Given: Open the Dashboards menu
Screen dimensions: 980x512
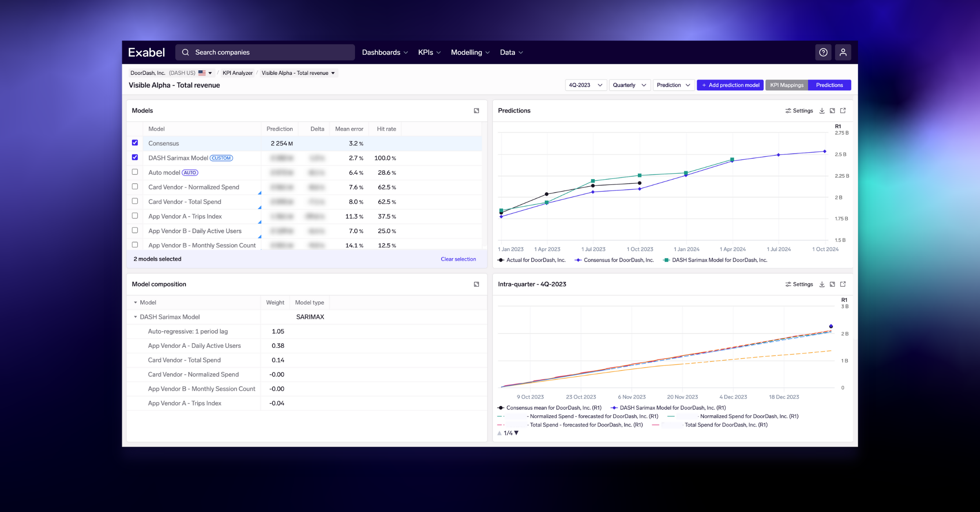Looking at the screenshot, I should click(384, 52).
